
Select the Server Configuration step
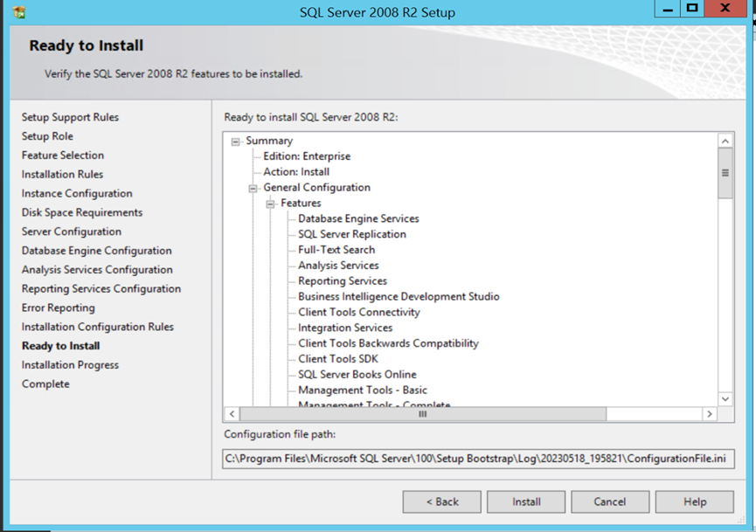tap(72, 231)
